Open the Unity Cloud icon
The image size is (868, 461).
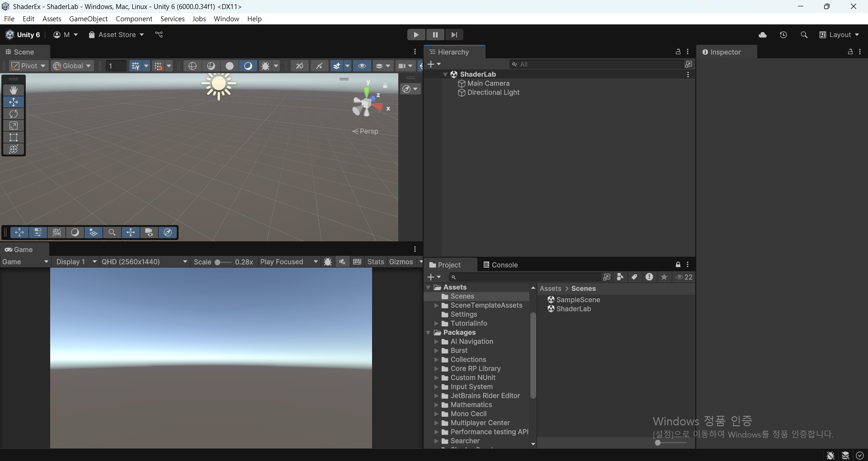click(x=763, y=35)
